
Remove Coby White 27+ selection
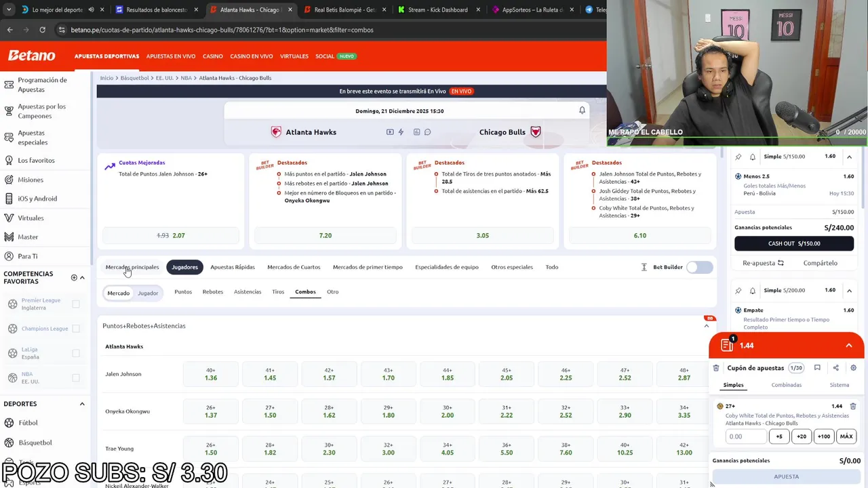tap(853, 407)
